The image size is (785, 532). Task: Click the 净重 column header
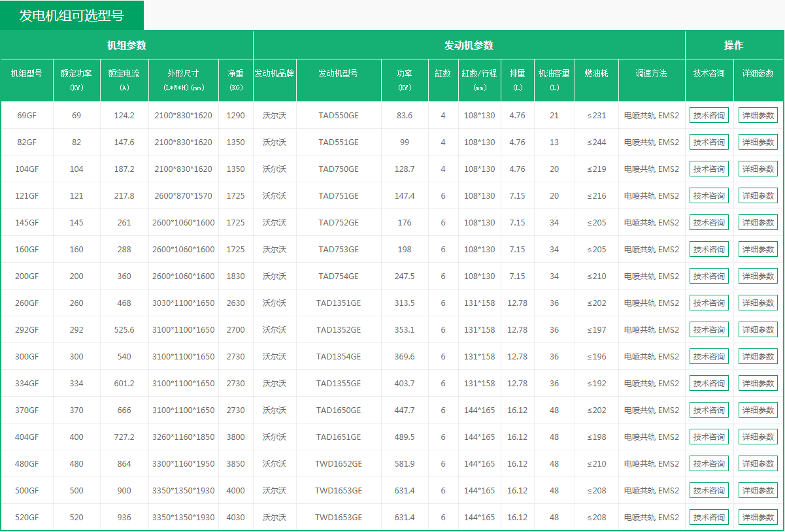(236, 80)
